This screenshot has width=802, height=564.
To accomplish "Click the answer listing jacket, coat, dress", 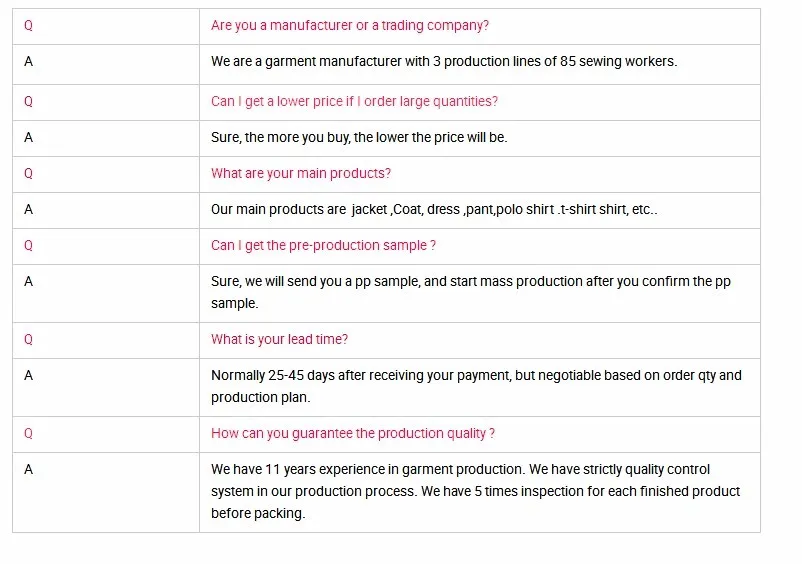I will point(434,209).
